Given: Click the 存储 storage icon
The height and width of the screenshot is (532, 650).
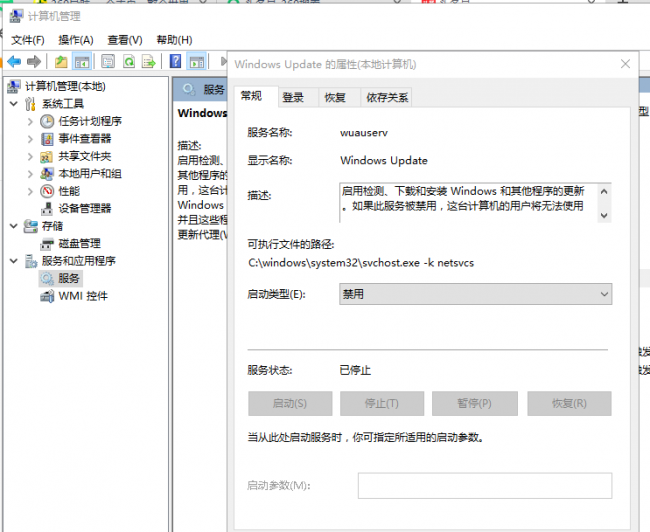Looking at the screenshot, I should click(30, 226).
